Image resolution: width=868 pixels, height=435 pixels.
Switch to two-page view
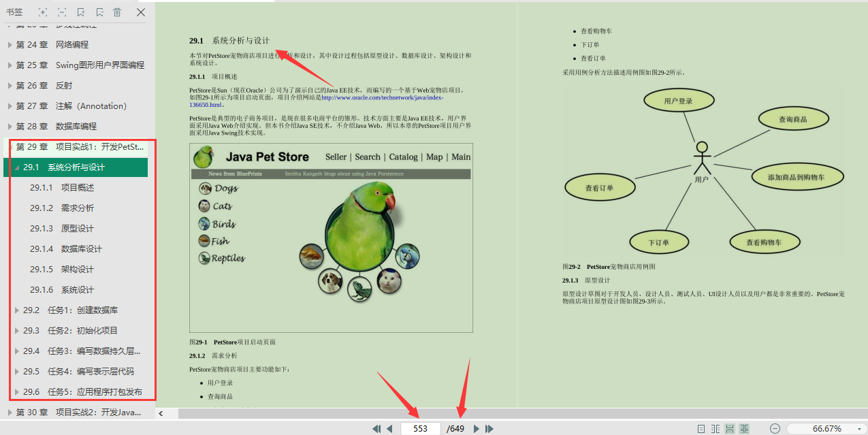pyautogui.click(x=716, y=429)
